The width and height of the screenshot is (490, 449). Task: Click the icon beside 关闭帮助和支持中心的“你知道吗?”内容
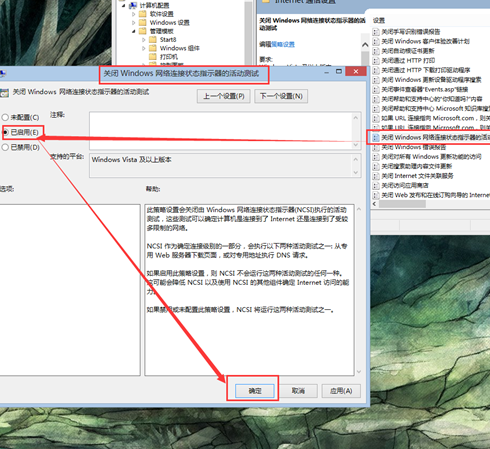376,99
